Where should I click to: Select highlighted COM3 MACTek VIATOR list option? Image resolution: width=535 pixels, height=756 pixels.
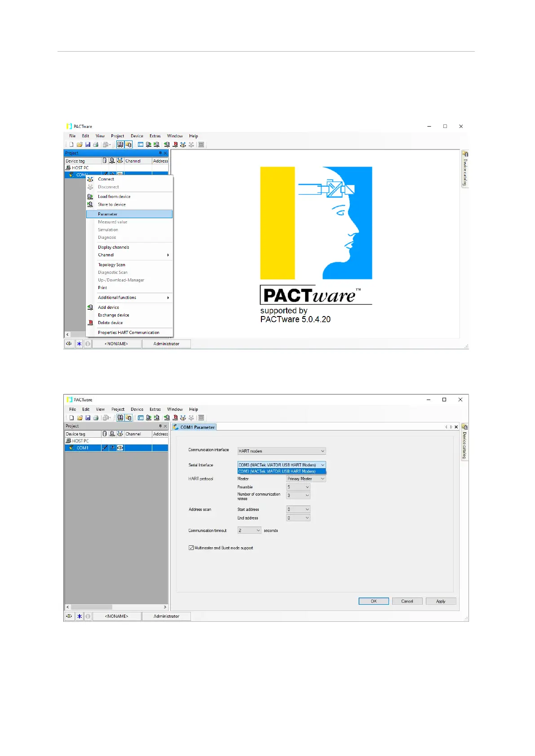281,471
